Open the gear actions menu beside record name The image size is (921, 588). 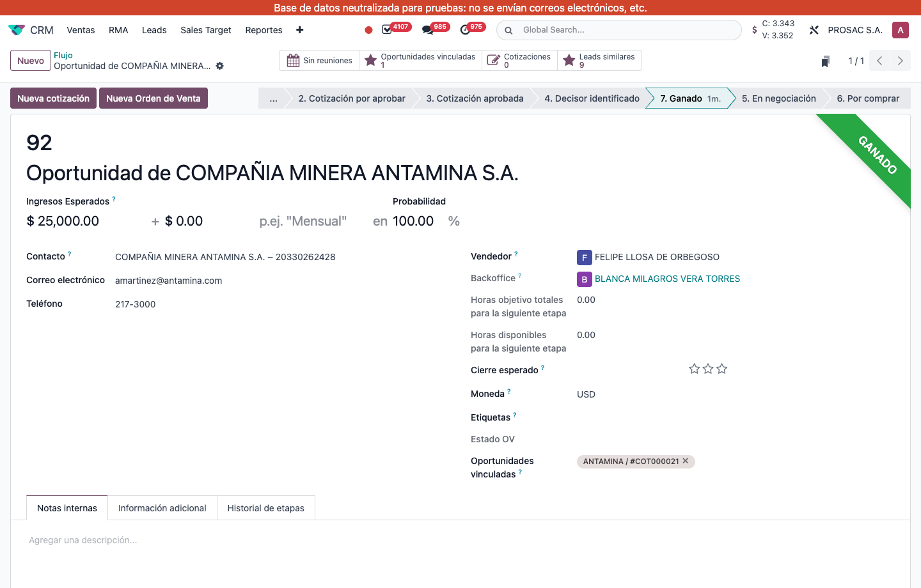click(x=220, y=66)
